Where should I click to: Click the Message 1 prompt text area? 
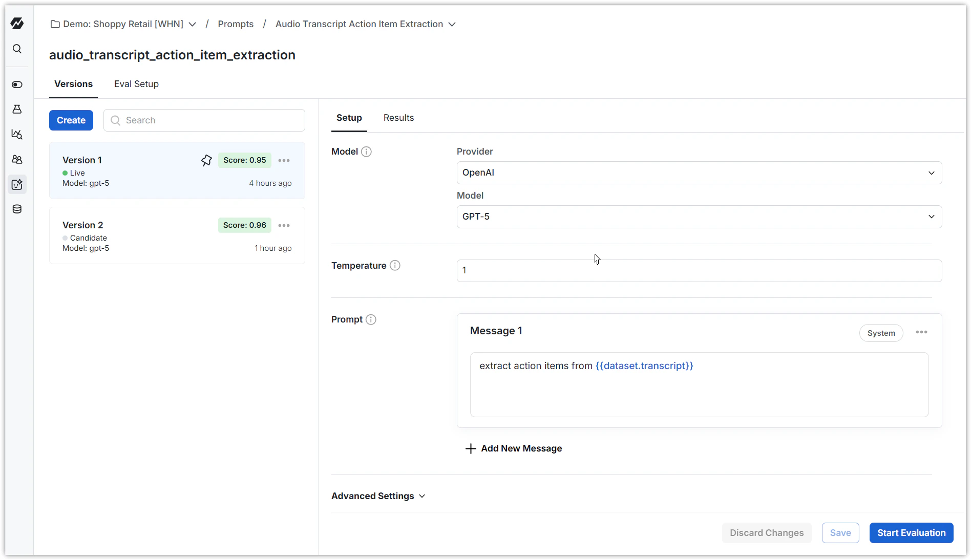pyautogui.click(x=699, y=384)
